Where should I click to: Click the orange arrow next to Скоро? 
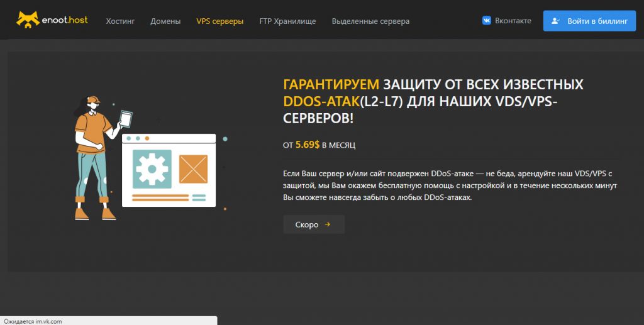tap(328, 224)
